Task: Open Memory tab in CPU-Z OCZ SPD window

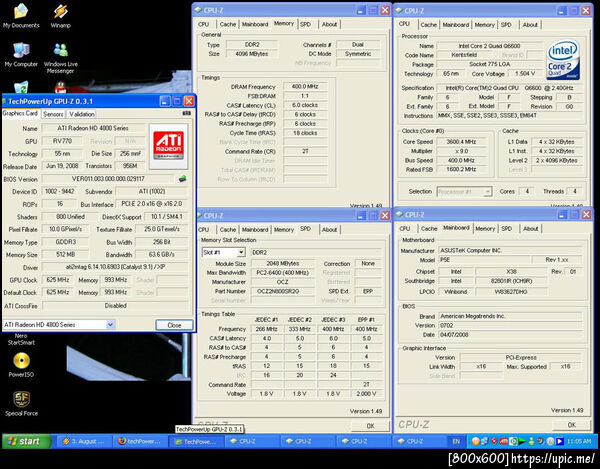Action: (284, 230)
